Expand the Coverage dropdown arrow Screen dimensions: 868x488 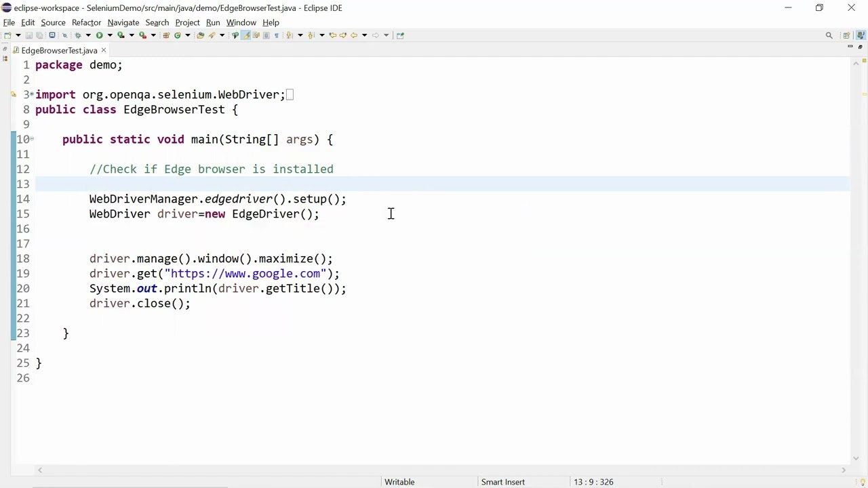click(132, 35)
